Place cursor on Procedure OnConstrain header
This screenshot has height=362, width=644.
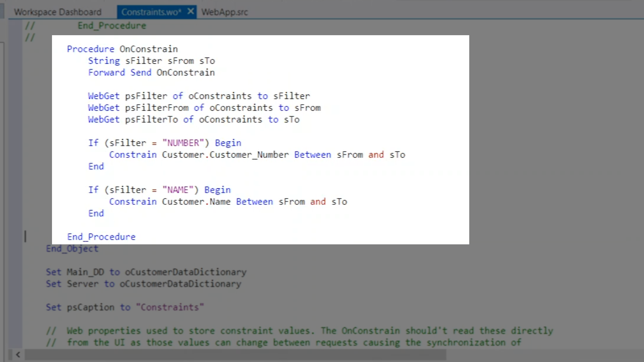pos(122,49)
